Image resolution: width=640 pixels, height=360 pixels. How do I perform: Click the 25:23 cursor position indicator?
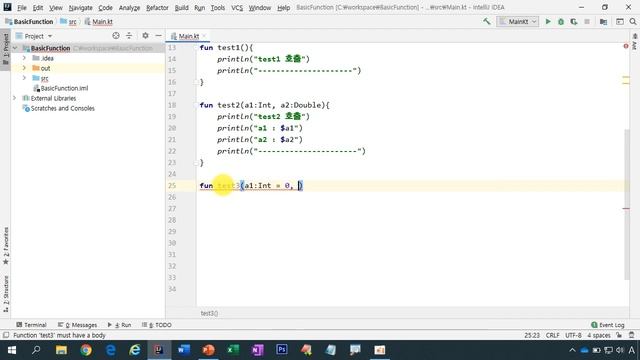pyautogui.click(x=532, y=335)
